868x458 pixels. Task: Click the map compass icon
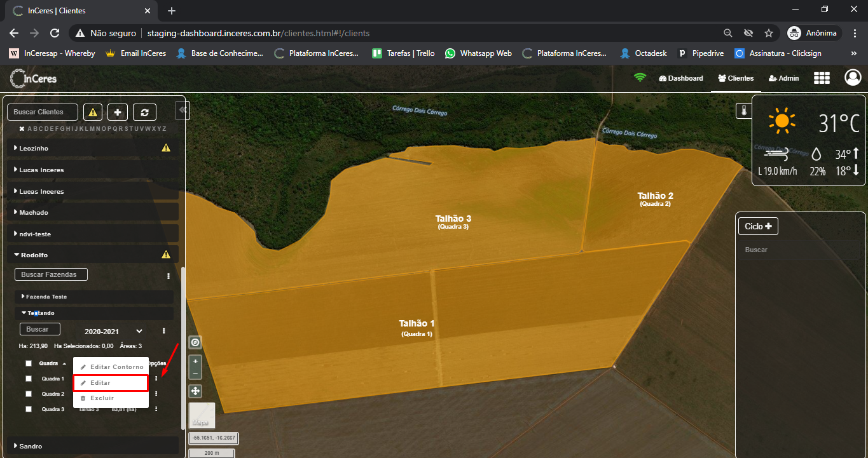[195, 342]
